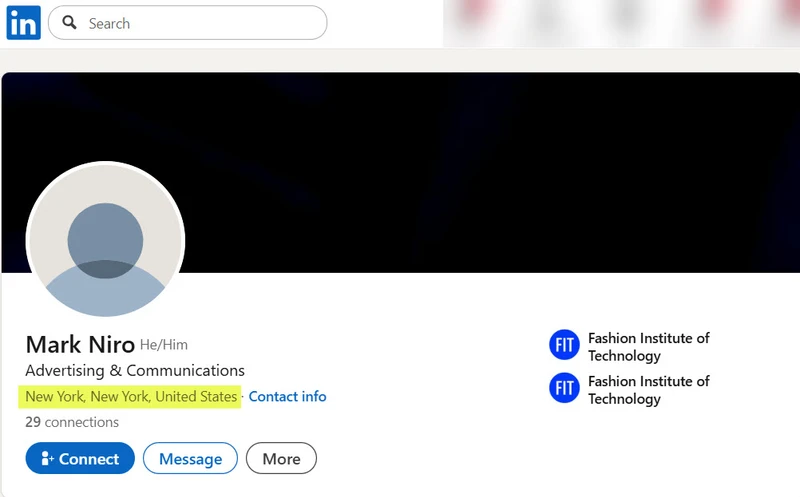Click the add-person icon inside Connect

click(47, 459)
